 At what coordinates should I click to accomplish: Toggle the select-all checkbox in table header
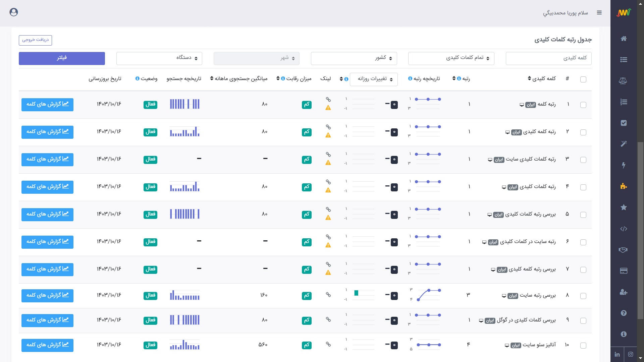pyautogui.click(x=583, y=79)
